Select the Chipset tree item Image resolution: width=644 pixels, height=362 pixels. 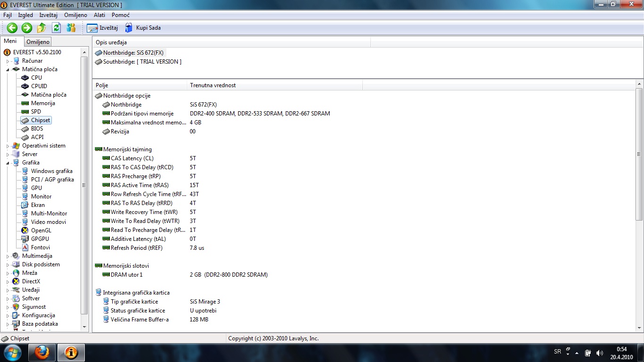41,120
